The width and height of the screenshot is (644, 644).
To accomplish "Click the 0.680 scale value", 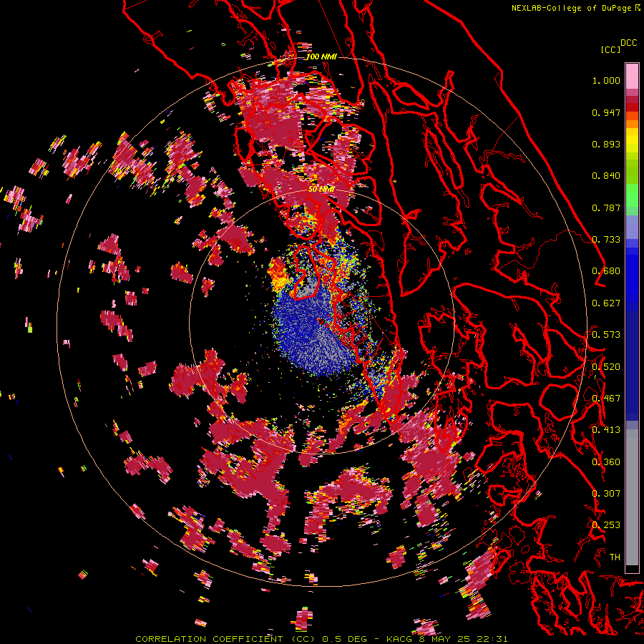I will pos(606,271).
